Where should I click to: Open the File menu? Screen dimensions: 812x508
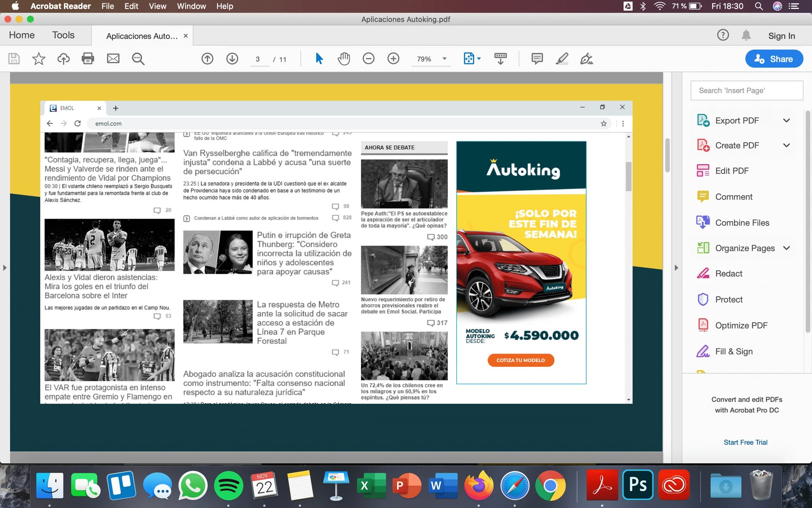point(108,6)
